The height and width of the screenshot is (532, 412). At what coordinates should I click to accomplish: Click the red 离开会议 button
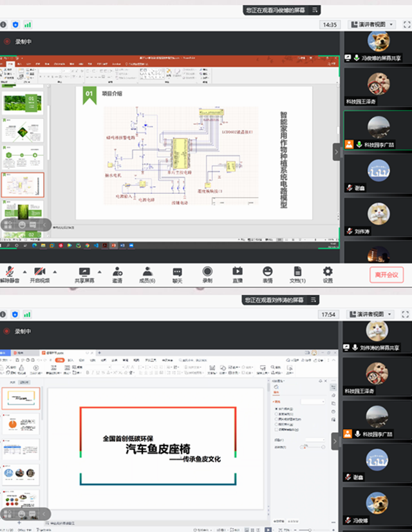pyautogui.click(x=386, y=274)
